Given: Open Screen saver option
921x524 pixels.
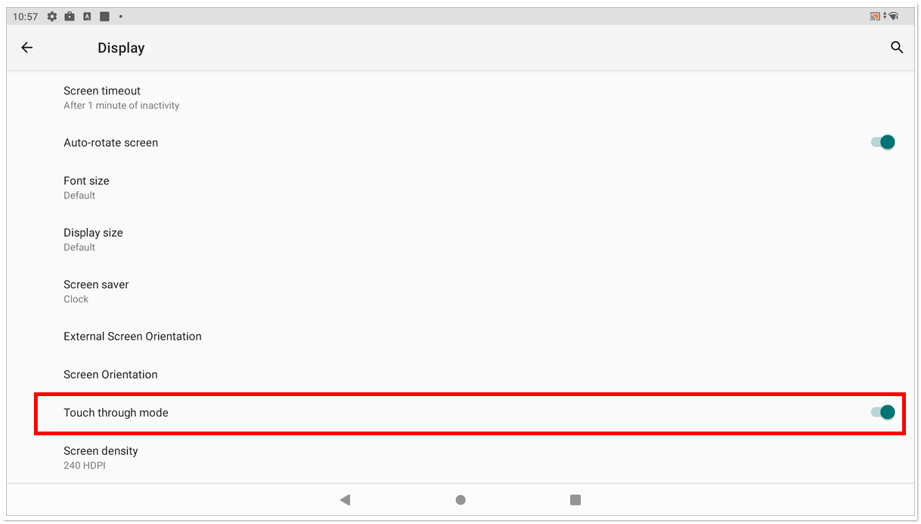Looking at the screenshot, I should click(460, 291).
